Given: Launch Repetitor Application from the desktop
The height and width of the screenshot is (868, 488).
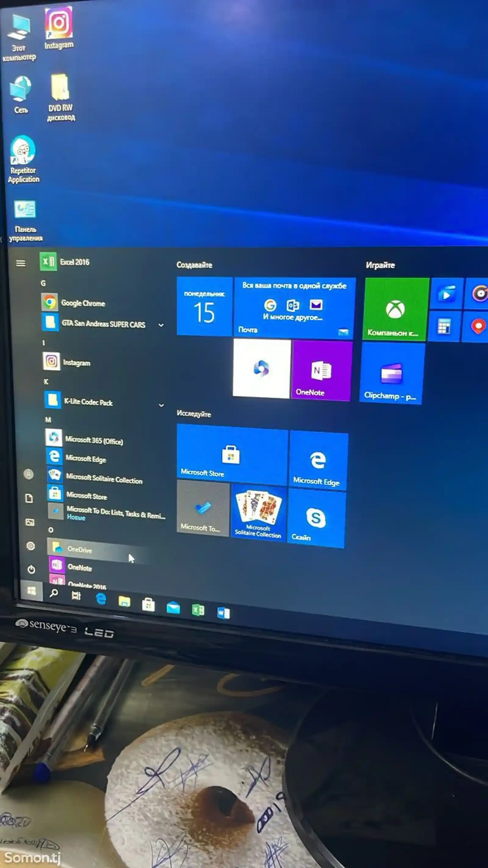Looking at the screenshot, I should pos(23,159).
